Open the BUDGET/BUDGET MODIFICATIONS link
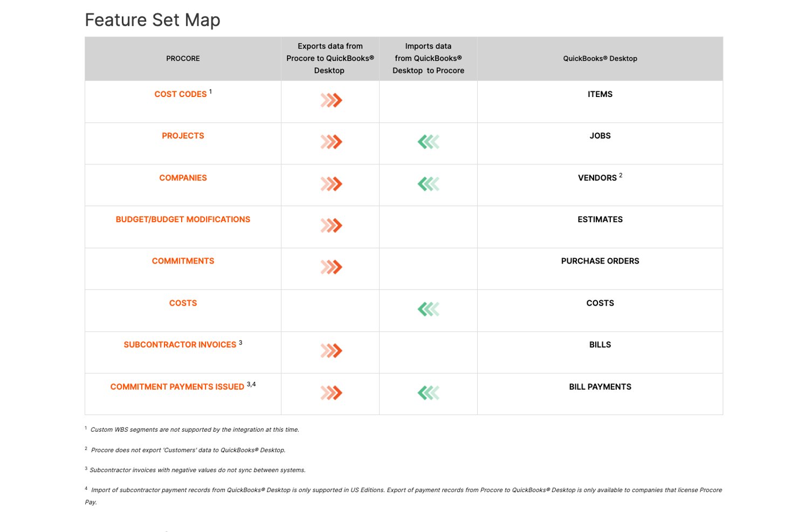The width and height of the screenshot is (798, 532). pyautogui.click(x=183, y=219)
